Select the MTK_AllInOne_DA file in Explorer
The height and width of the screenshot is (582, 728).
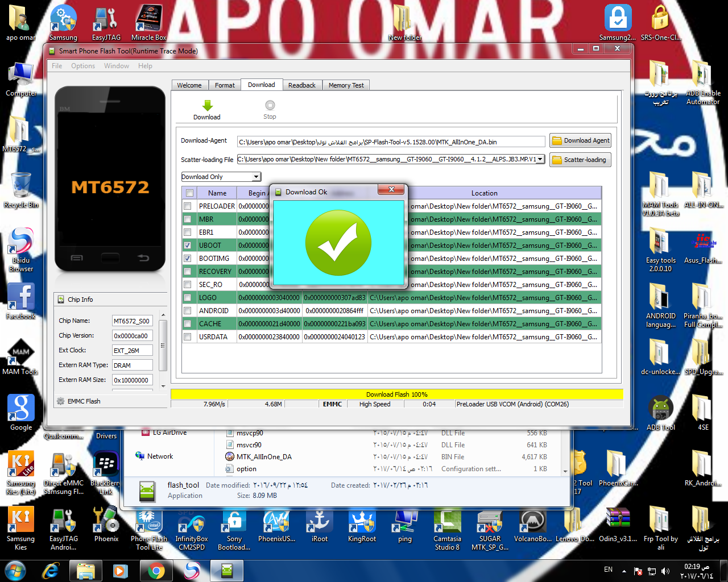[264, 457]
